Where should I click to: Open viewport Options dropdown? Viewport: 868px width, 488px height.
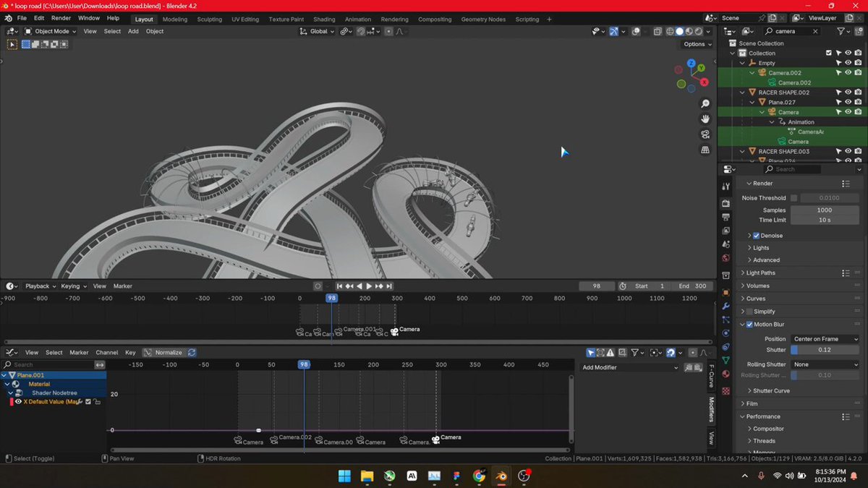[x=697, y=44]
